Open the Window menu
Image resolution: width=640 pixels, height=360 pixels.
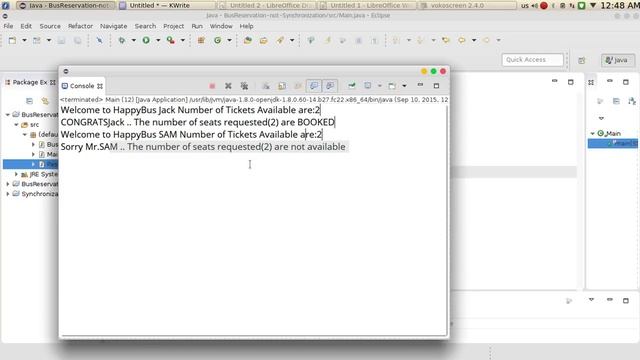pos(221,26)
